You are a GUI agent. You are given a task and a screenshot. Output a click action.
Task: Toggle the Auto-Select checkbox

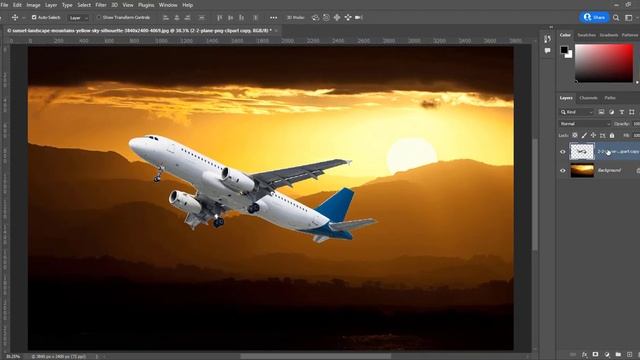tap(34, 18)
